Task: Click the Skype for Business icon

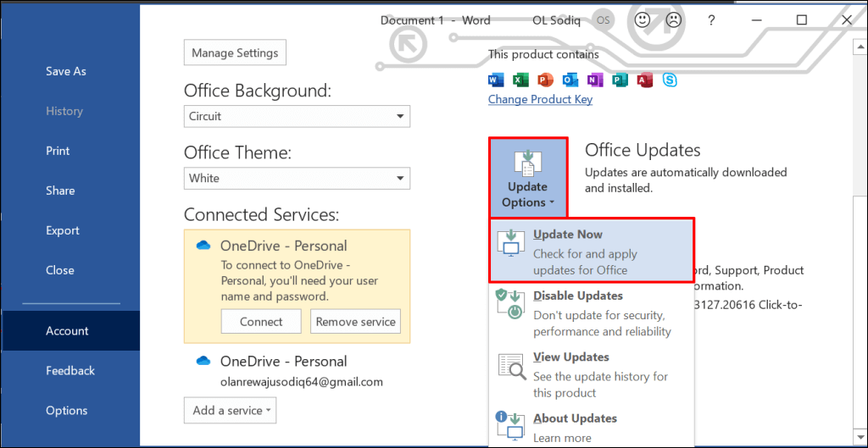Action: click(669, 80)
